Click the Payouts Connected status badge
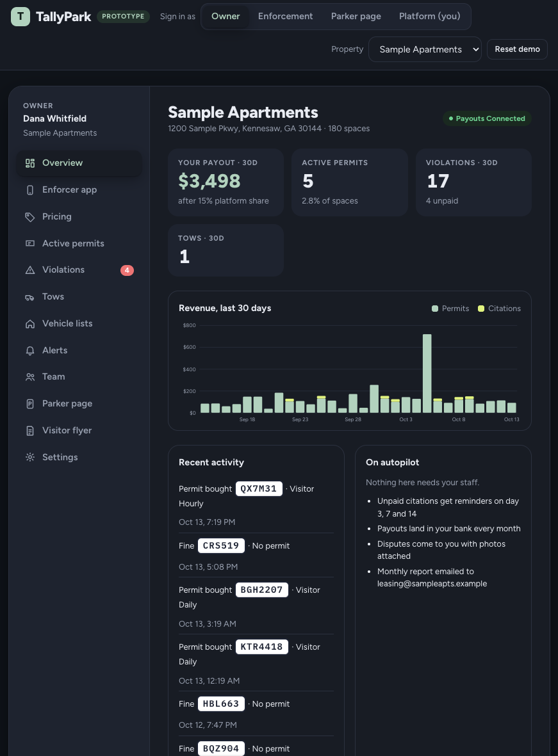Screen dimensions: 558x756 pyautogui.click(x=487, y=118)
